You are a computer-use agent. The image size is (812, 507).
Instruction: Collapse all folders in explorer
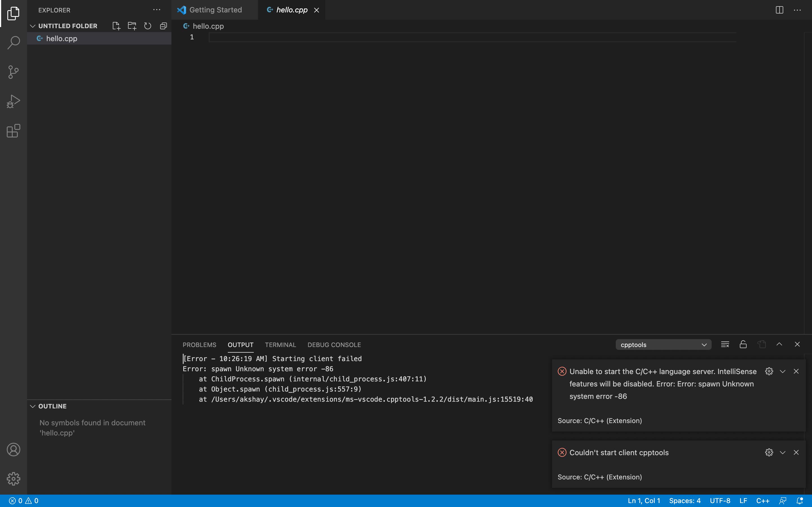164,26
